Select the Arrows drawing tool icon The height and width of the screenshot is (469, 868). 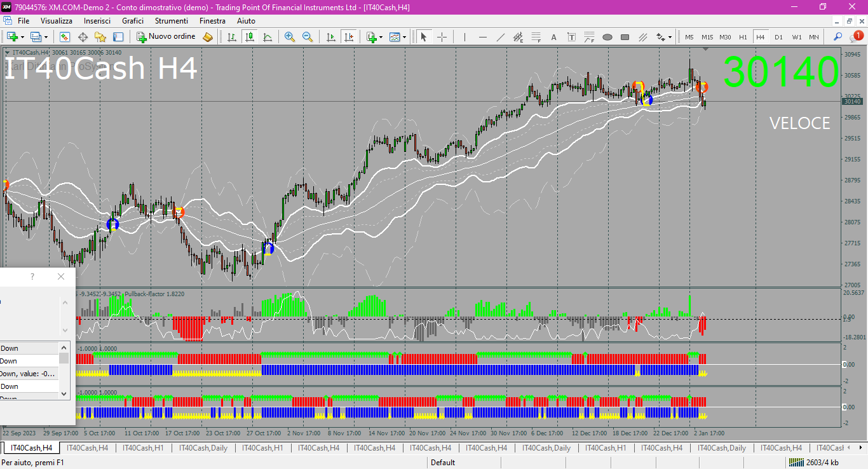(661, 37)
